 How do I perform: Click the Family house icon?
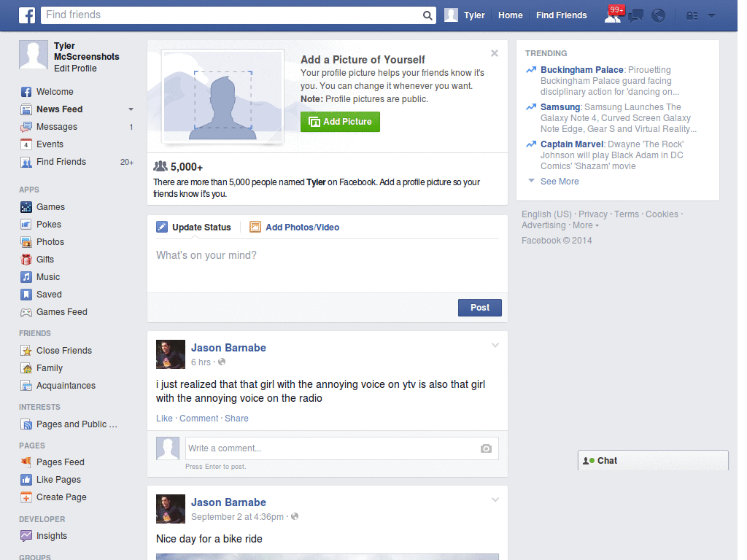(26, 368)
